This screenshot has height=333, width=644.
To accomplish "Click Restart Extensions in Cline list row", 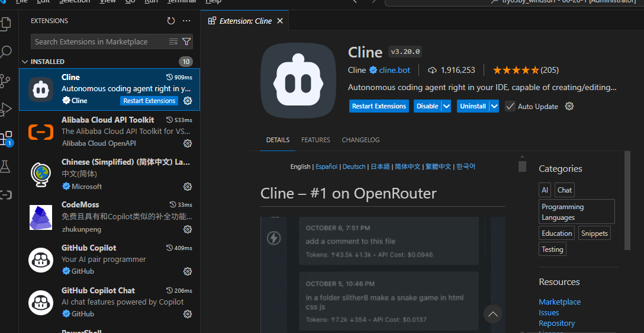I will point(150,101).
